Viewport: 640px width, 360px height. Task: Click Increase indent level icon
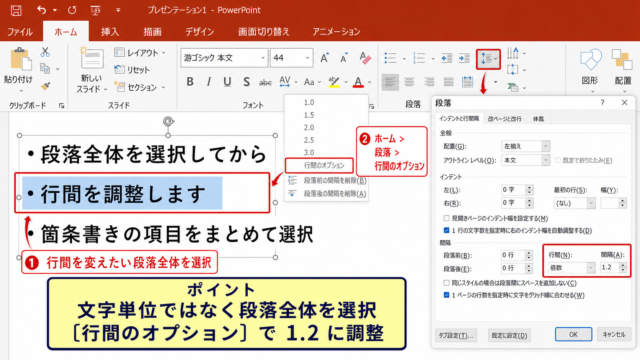(464, 58)
